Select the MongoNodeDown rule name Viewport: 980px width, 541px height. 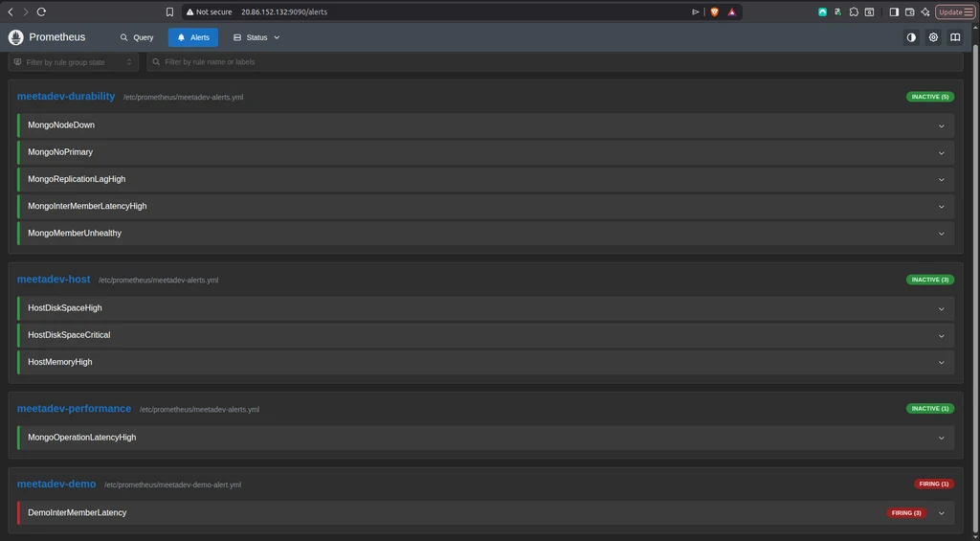pos(61,125)
